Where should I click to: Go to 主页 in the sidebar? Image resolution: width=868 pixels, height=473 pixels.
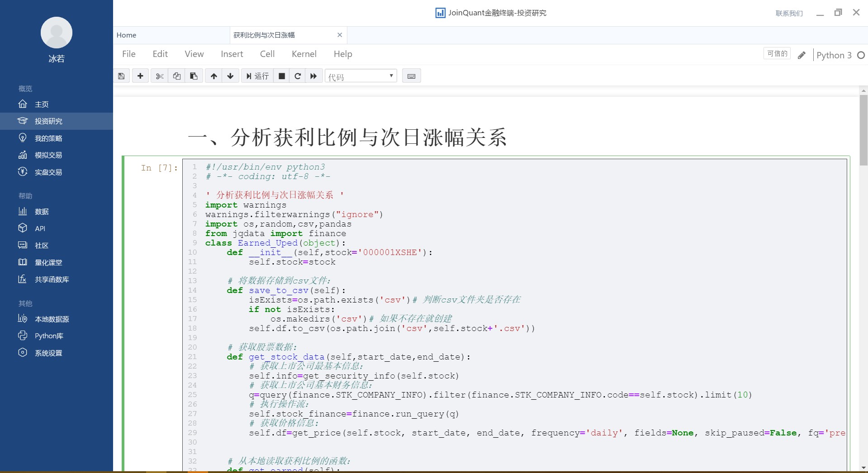(57, 104)
